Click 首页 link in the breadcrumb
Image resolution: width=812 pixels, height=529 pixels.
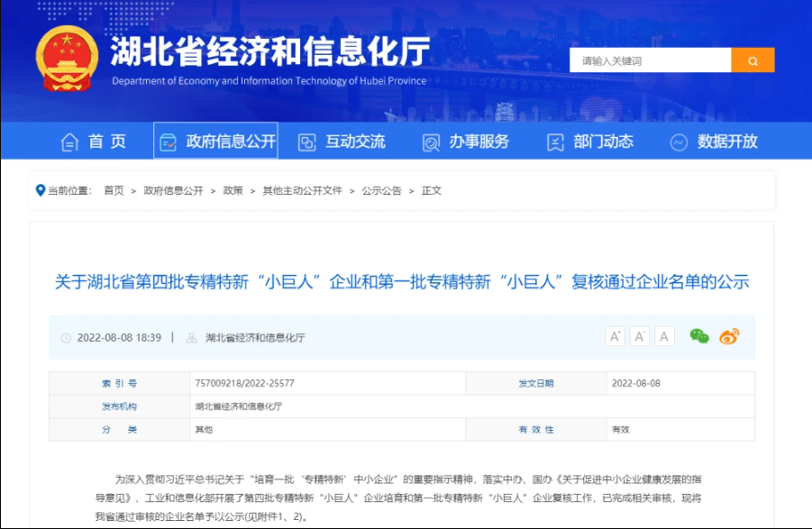pyautogui.click(x=114, y=191)
